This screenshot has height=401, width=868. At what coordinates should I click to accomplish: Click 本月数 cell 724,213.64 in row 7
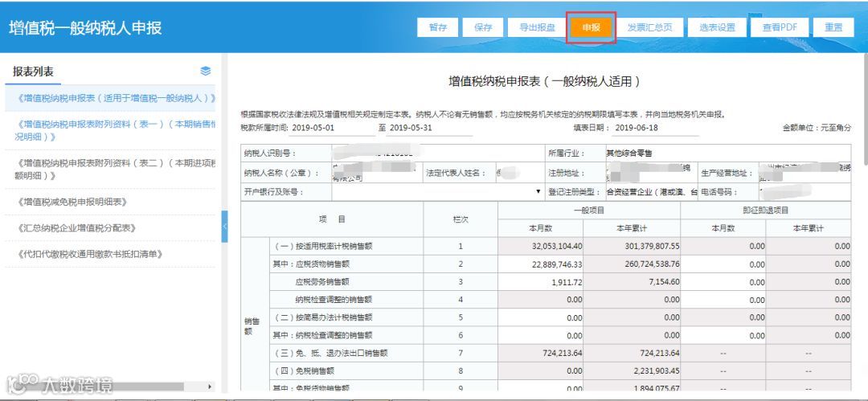tap(541, 353)
